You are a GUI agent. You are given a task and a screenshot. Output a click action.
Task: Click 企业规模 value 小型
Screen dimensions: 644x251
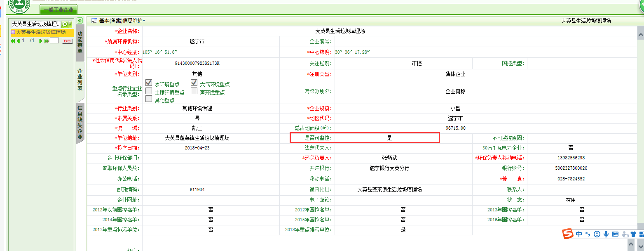(x=455, y=109)
